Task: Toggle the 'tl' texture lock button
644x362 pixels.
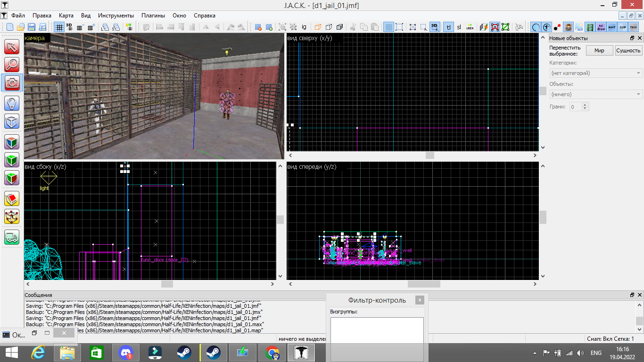Action: [x=448, y=27]
